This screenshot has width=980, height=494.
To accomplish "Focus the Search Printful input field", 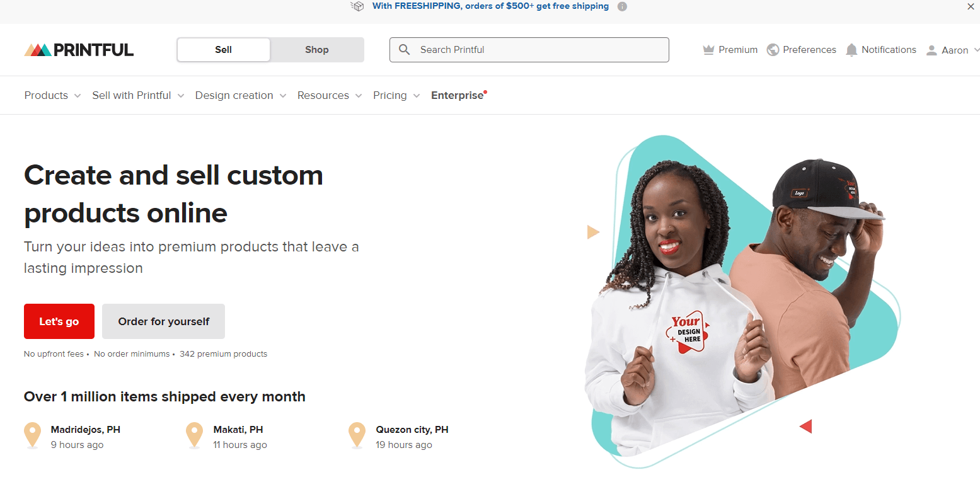I will (529, 50).
